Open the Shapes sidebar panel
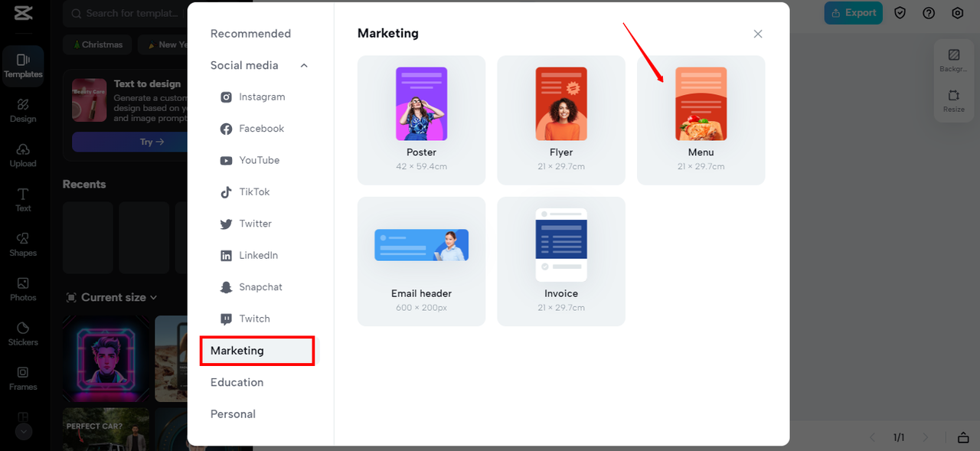980x451 pixels. [x=23, y=244]
